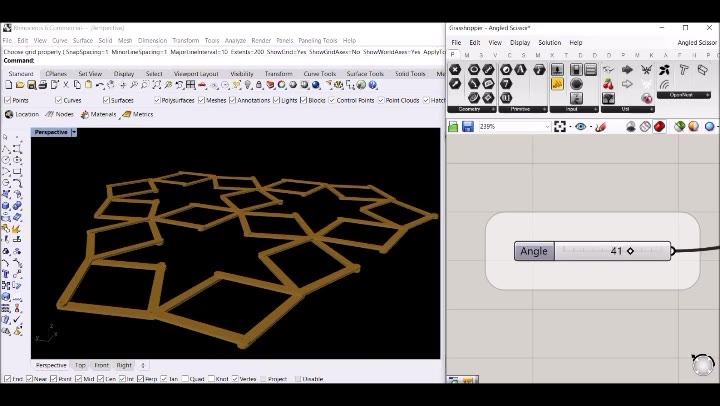Screen dimensions: 720x406
Task: Toggle the Grasshopper preview eye icon
Action: pyautogui.click(x=580, y=126)
